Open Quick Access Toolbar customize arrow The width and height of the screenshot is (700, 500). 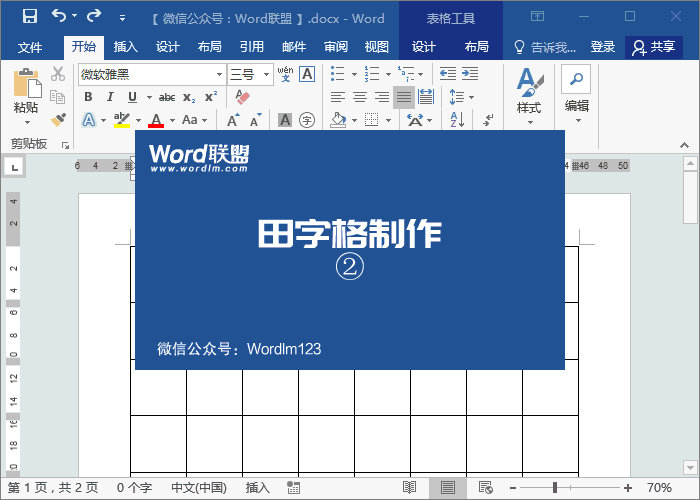coord(122,18)
